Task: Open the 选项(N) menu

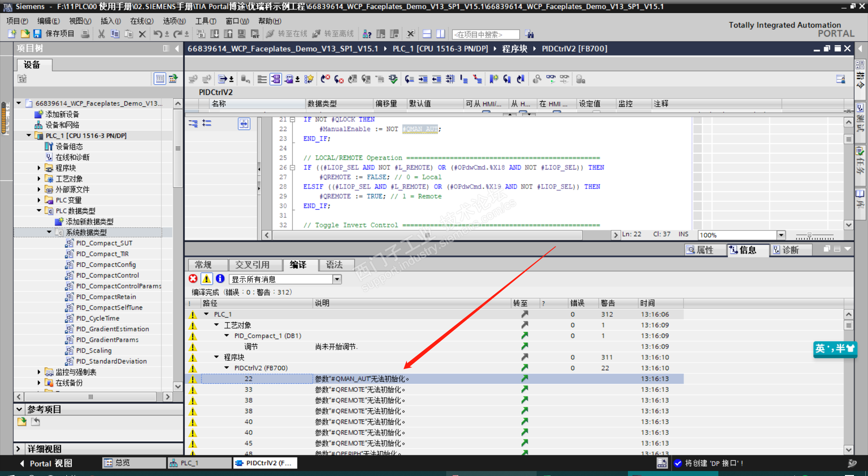Action: tap(174, 21)
